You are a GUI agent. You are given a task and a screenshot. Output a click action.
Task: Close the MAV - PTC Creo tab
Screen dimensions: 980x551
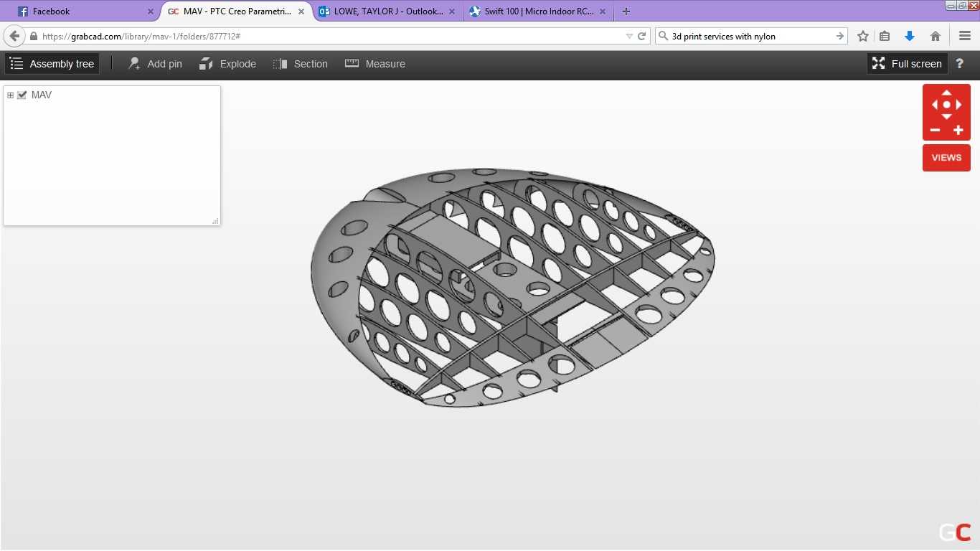301,11
